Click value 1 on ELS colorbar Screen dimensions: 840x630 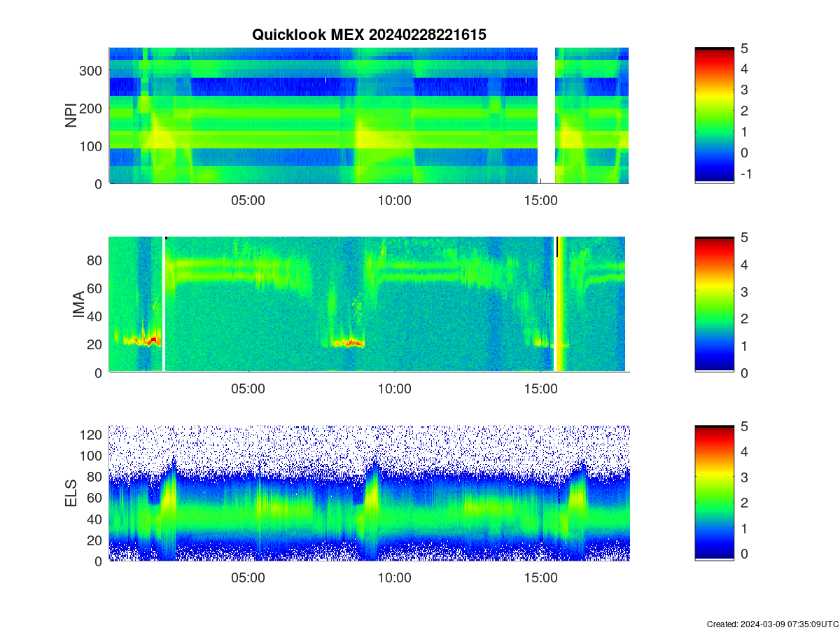coord(744,528)
